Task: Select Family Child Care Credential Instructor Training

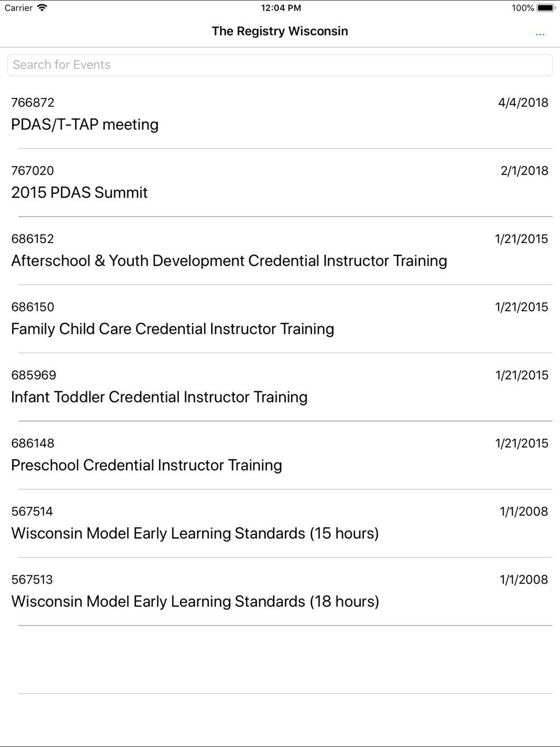Action: [x=280, y=319]
